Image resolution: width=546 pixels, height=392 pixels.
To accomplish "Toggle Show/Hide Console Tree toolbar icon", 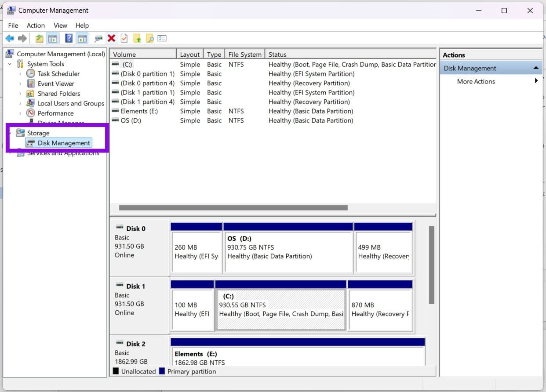I will click(x=53, y=38).
